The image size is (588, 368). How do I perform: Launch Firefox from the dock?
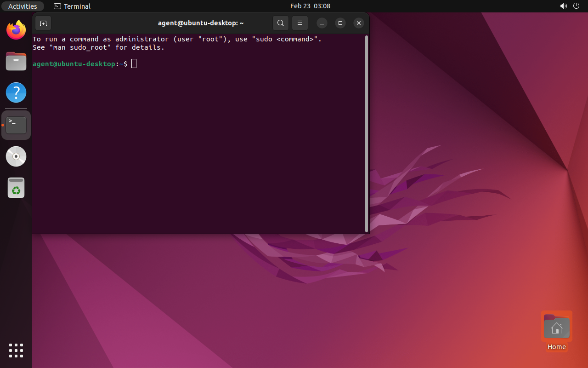coord(16,30)
